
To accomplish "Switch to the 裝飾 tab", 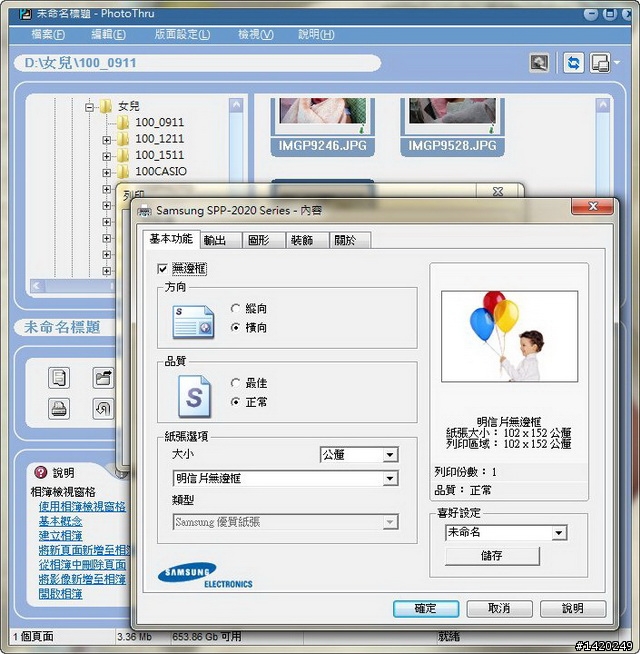I will 307,241.
